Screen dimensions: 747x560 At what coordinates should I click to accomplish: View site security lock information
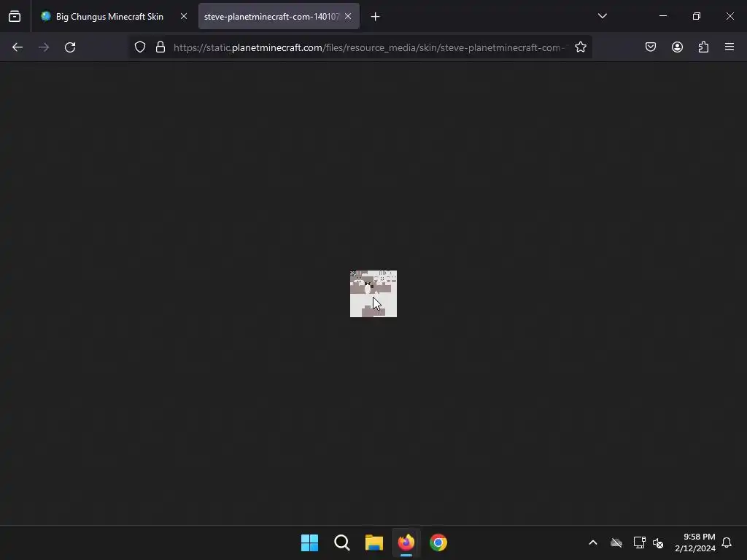point(160,47)
